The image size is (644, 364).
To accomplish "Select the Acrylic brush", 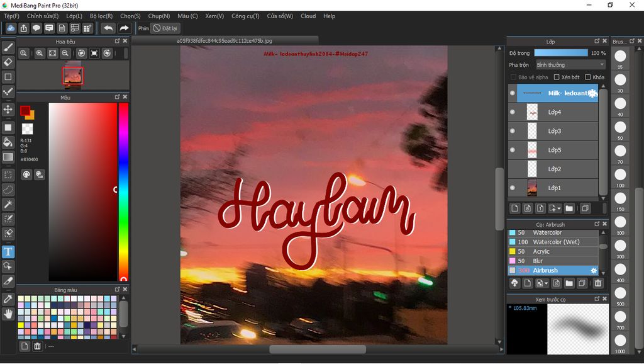I will (x=553, y=251).
